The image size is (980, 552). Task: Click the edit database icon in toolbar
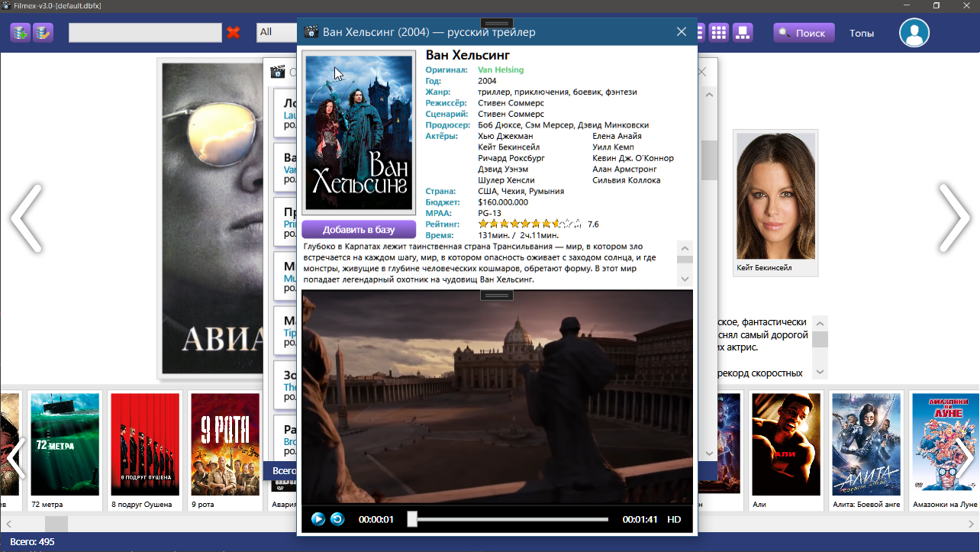43,33
